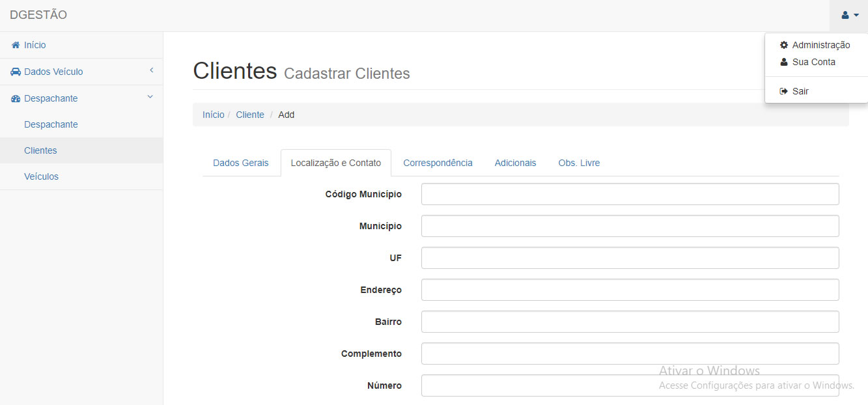Click the user account icon in header
The width and height of the screenshot is (868, 405).
(845, 15)
